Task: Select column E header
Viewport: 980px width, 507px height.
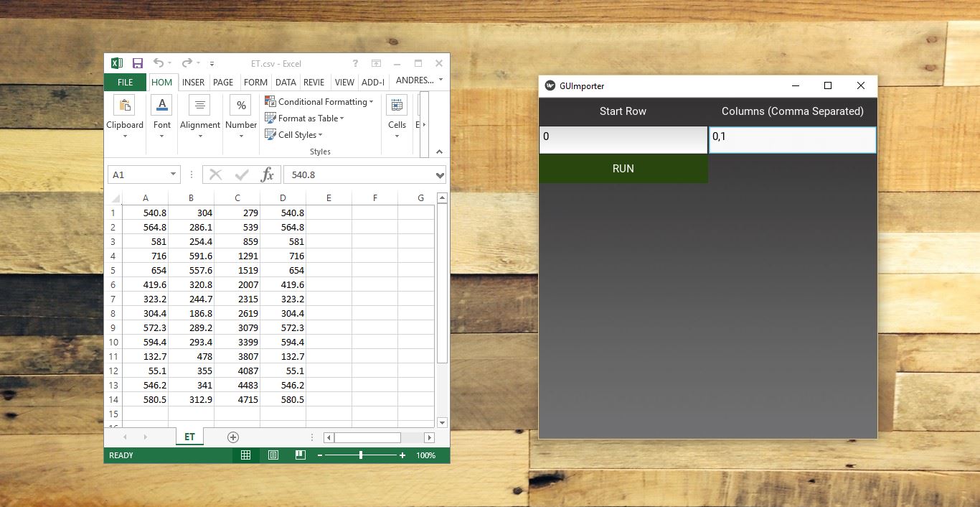Action: click(x=329, y=198)
